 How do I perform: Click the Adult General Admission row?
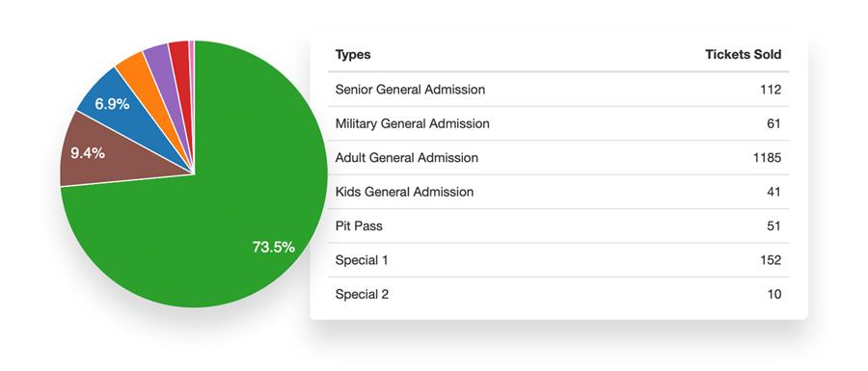coord(558,158)
